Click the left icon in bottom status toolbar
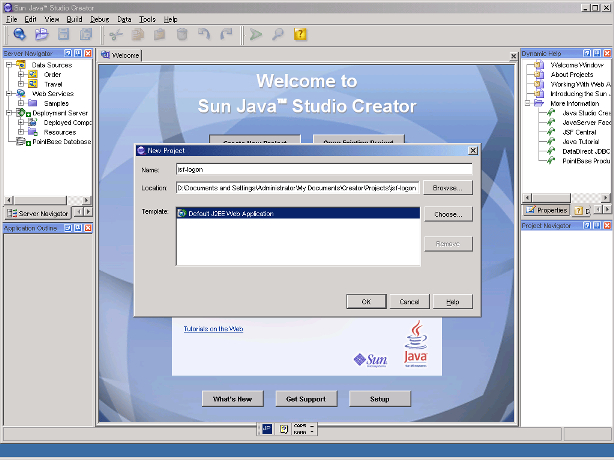Image resolution: width=614 pixels, height=460 pixels. click(x=267, y=429)
